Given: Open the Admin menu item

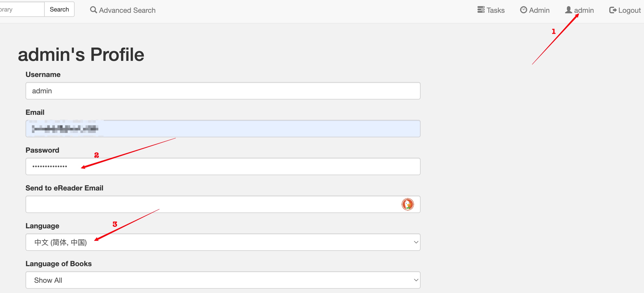Looking at the screenshot, I should [x=535, y=10].
